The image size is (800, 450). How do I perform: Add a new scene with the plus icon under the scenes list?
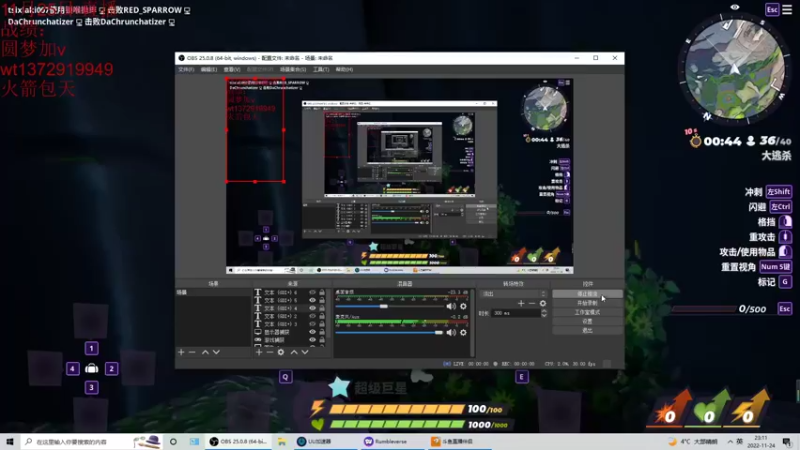coord(181,352)
